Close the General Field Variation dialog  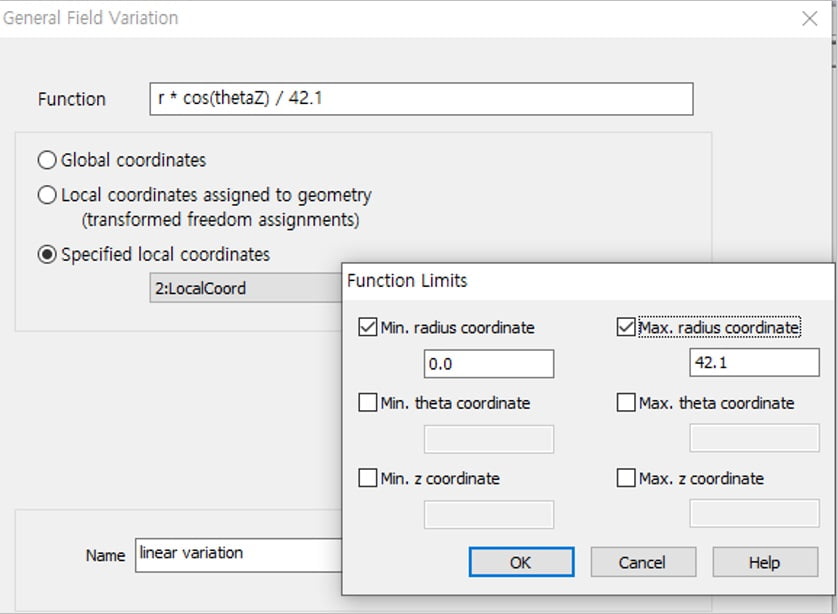[x=810, y=19]
